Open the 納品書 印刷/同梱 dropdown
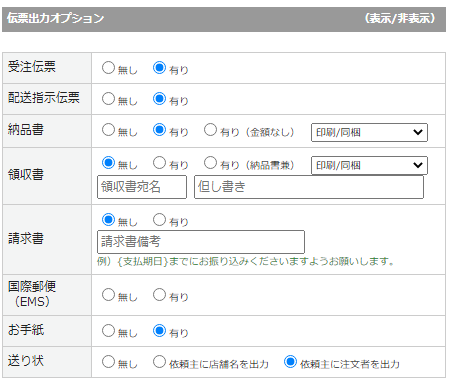This screenshot has height=390, width=449. [369, 132]
